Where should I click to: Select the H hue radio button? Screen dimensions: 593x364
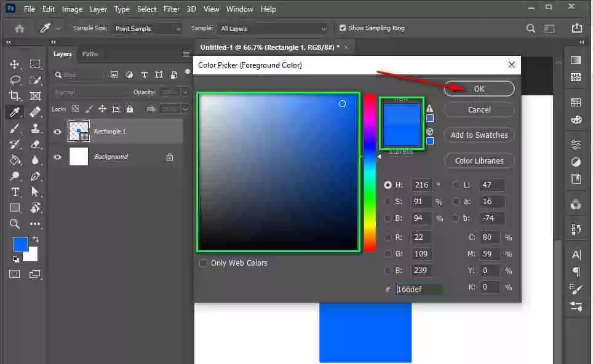(x=388, y=185)
